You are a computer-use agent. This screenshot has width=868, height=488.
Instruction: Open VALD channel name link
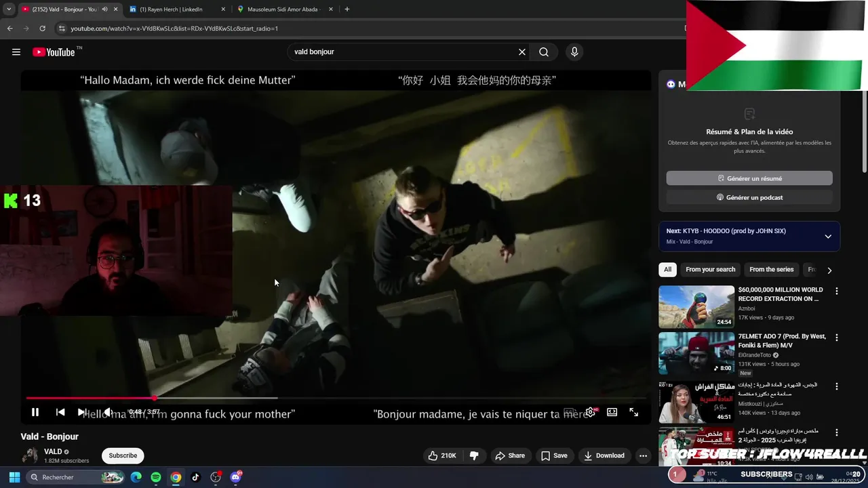click(x=53, y=451)
